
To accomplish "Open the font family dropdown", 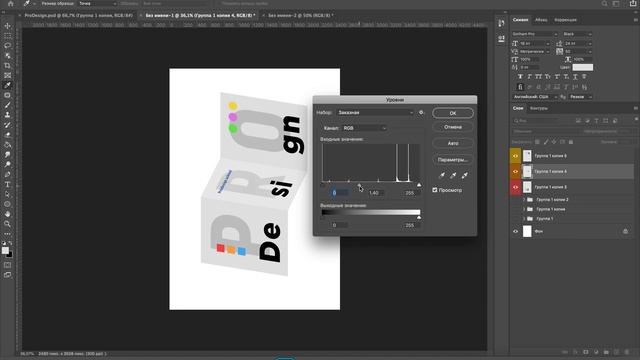I will [x=535, y=34].
